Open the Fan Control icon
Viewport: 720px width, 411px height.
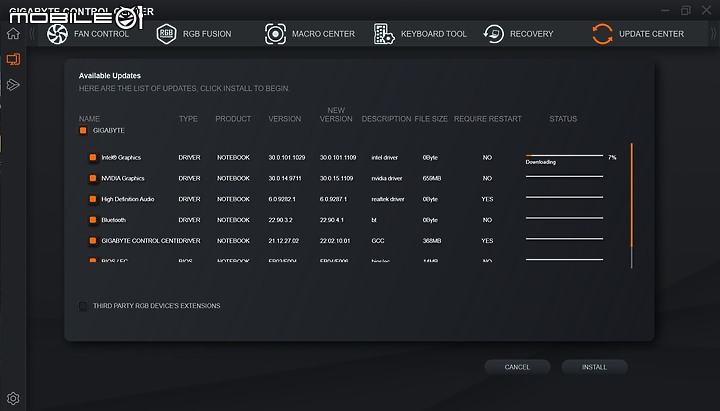57,34
